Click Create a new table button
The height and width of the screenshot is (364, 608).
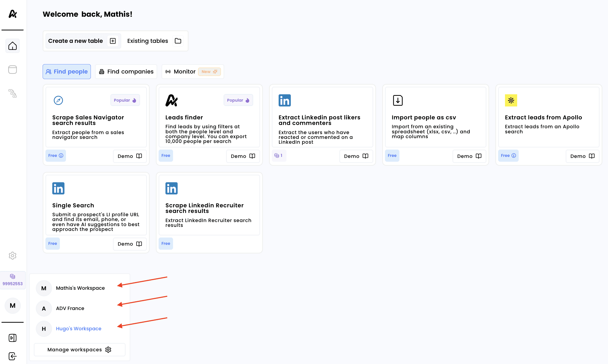click(82, 41)
